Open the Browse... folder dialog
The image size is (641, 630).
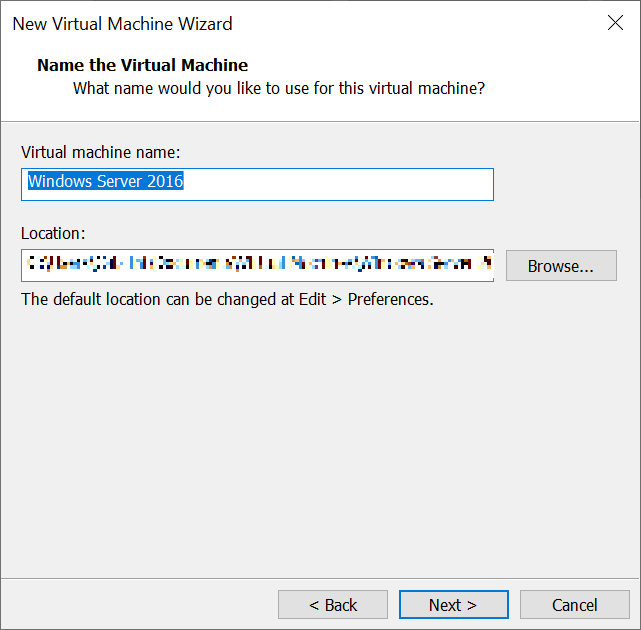point(561,266)
